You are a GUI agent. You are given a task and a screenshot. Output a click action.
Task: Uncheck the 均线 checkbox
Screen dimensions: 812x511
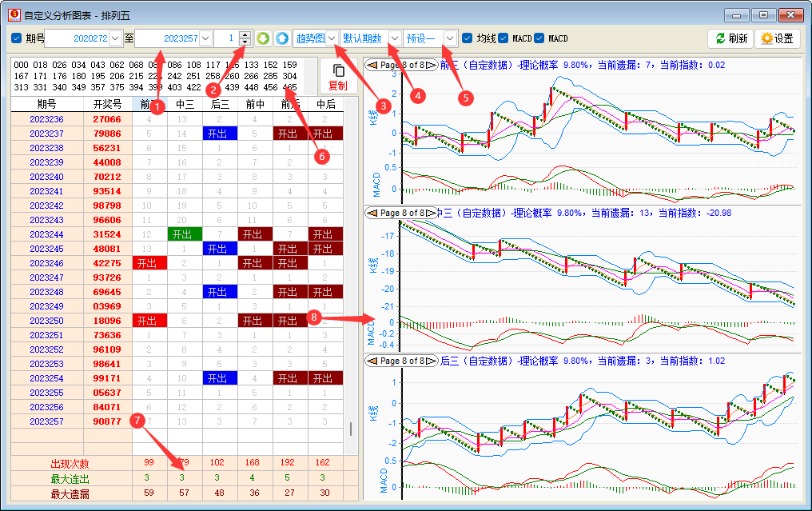(x=468, y=38)
